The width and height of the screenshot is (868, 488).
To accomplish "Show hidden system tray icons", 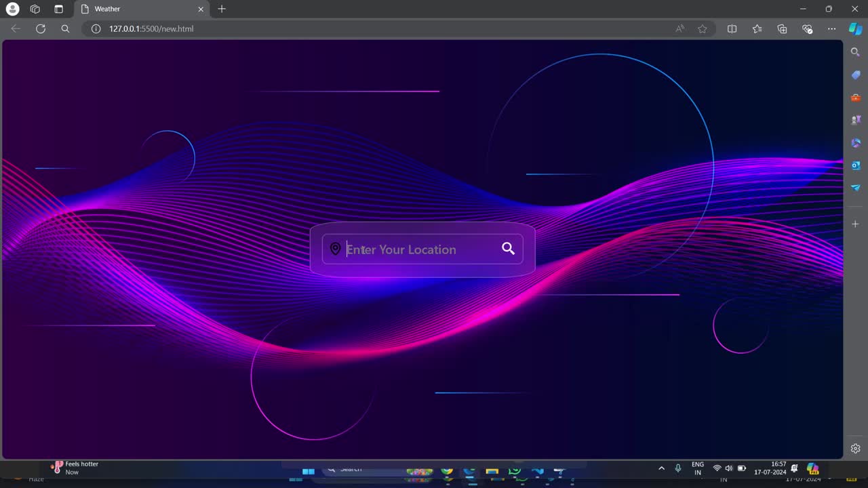I will click(662, 468).
